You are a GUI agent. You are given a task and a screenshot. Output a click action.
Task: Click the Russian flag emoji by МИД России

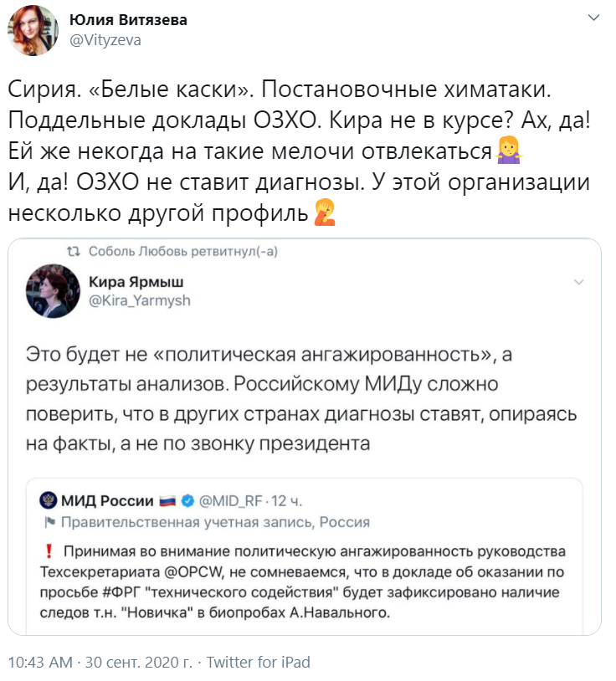pos(168,501)
